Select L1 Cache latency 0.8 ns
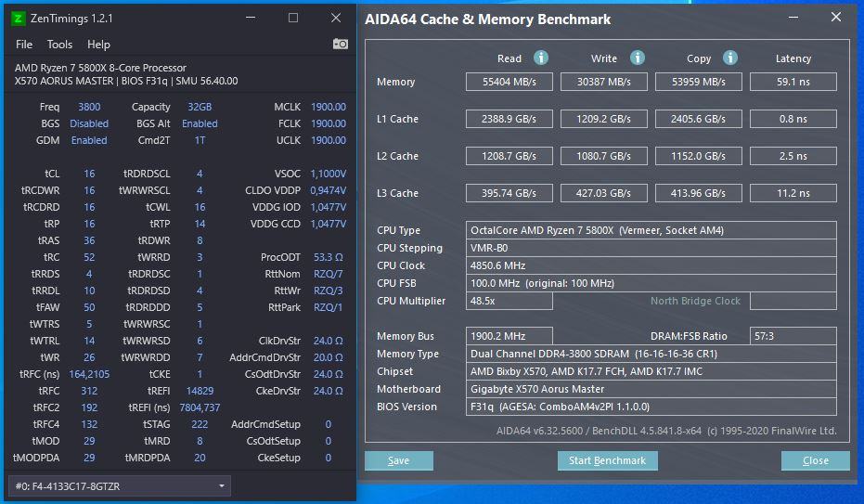Image resolution: width=864 pixels, height=504 pixels. 793,119
